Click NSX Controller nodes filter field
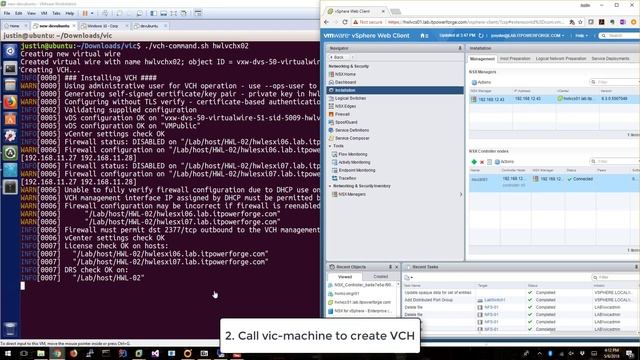 [615, 162]
